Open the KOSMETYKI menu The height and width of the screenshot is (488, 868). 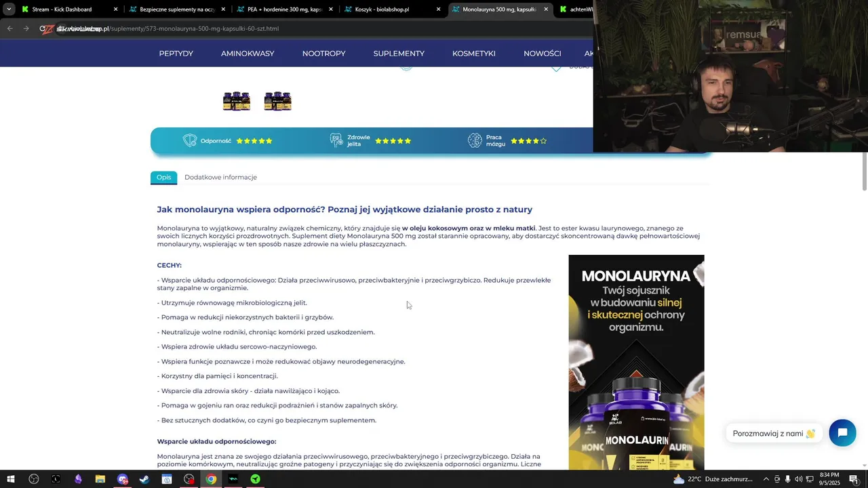click(x=473, y=53)
